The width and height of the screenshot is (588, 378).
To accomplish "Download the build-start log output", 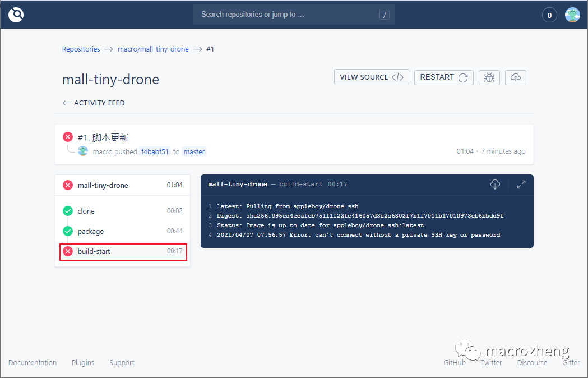I will click(496, 185).
